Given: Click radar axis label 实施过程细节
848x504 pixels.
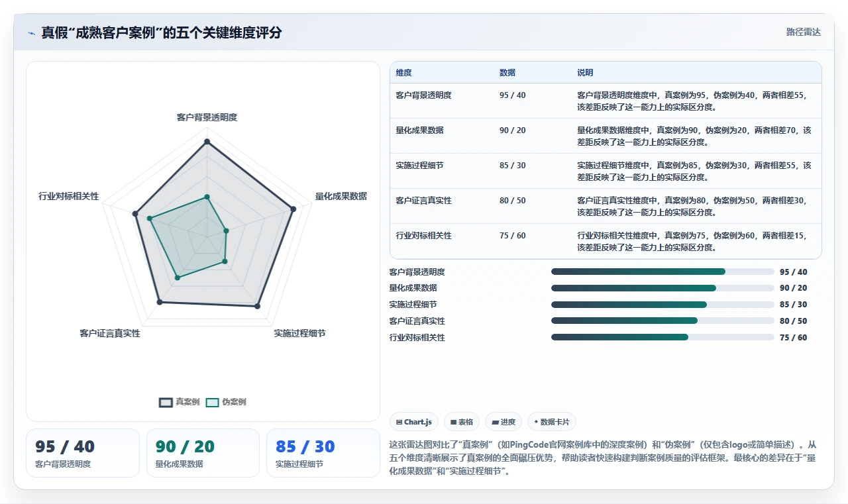Looking at the screenshot, I should (x=299, y=333).
